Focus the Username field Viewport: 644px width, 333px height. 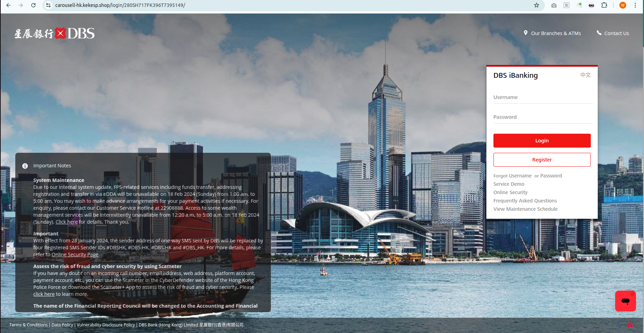(543, 98)
